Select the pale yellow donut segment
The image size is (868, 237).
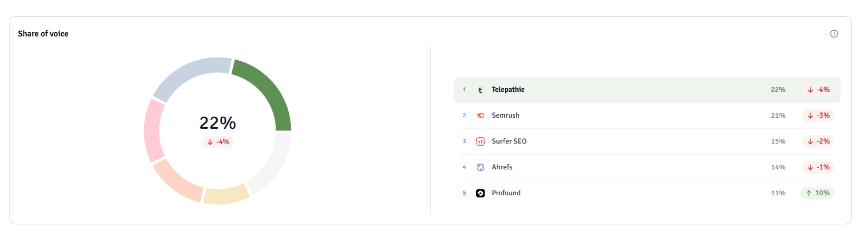[226, 195]
